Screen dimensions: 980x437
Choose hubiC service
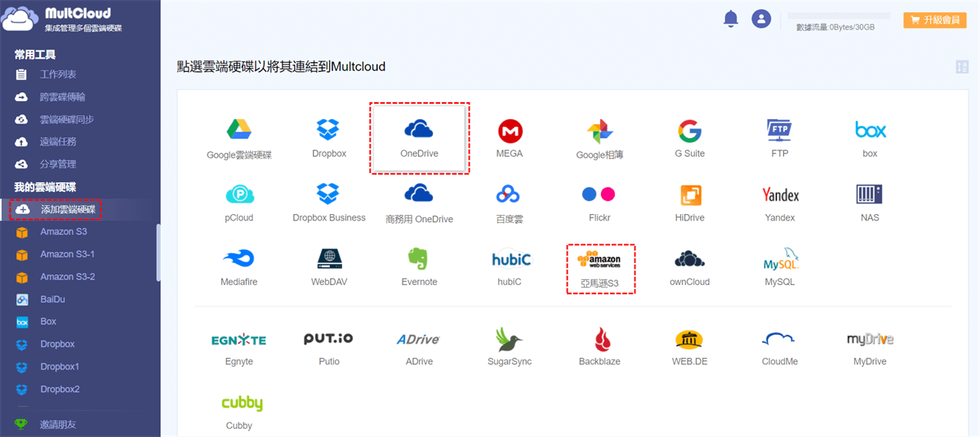coord(511,259)
